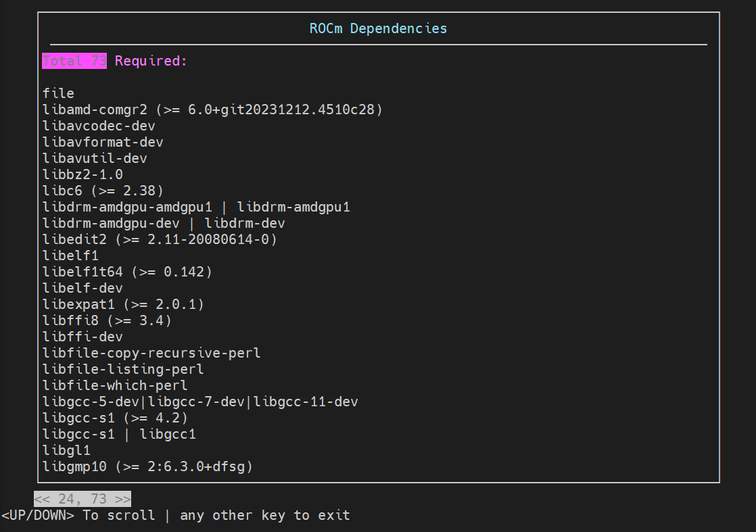
Task: Select the libfile-which-perl entry
Action: pyautogui.click(x=115, y=385)
